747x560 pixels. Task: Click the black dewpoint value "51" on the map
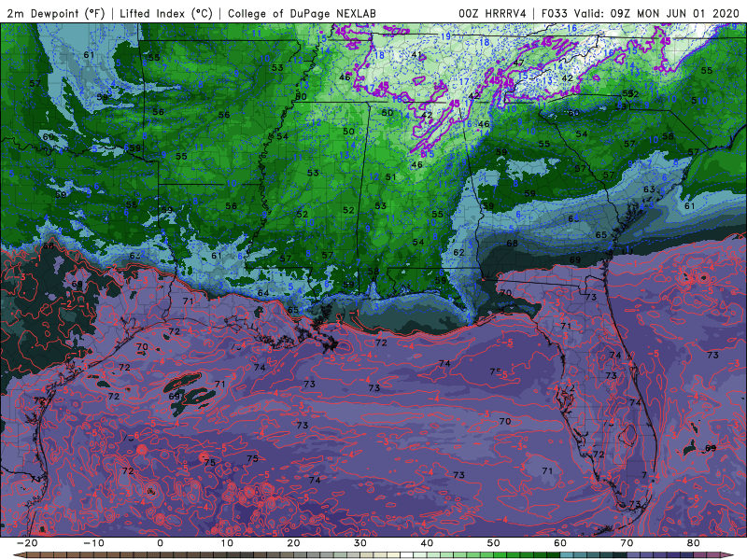point(390,176)
